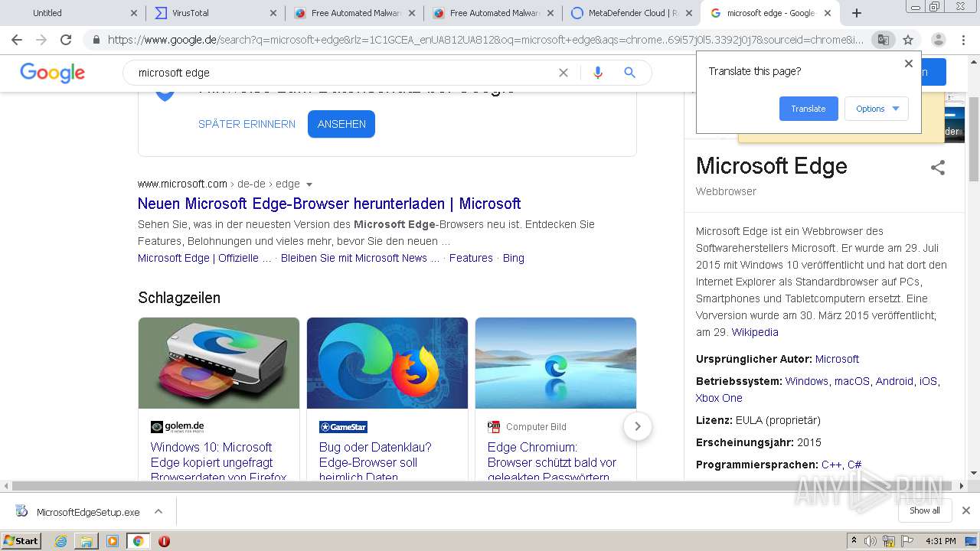Start voice search with microphone icon

coord(598,73)
